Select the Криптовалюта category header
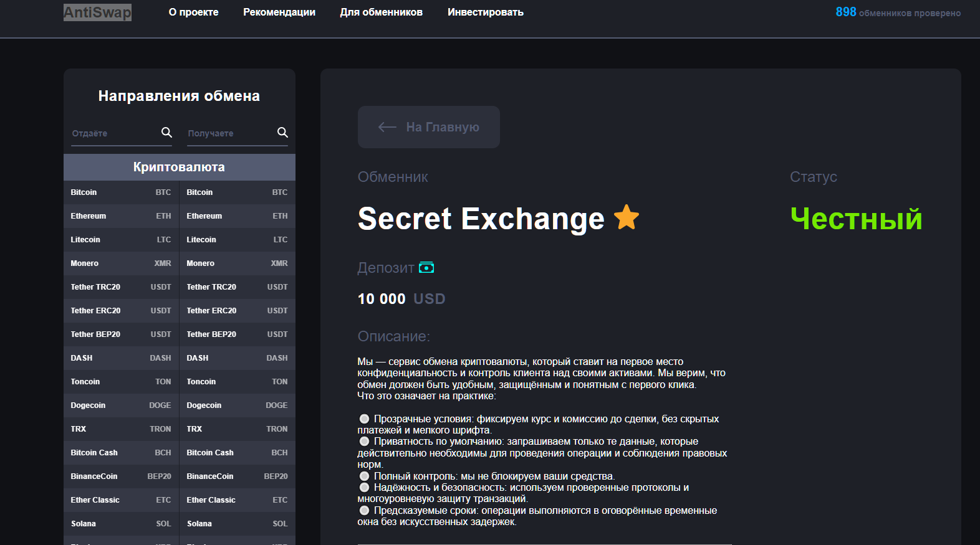Screen dimensions: 980x545 pos(179,167)
